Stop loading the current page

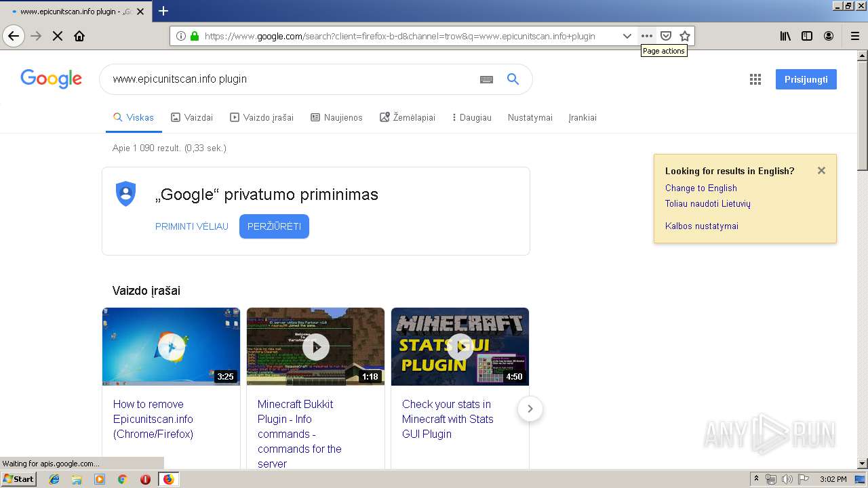[x=58, y=36]
